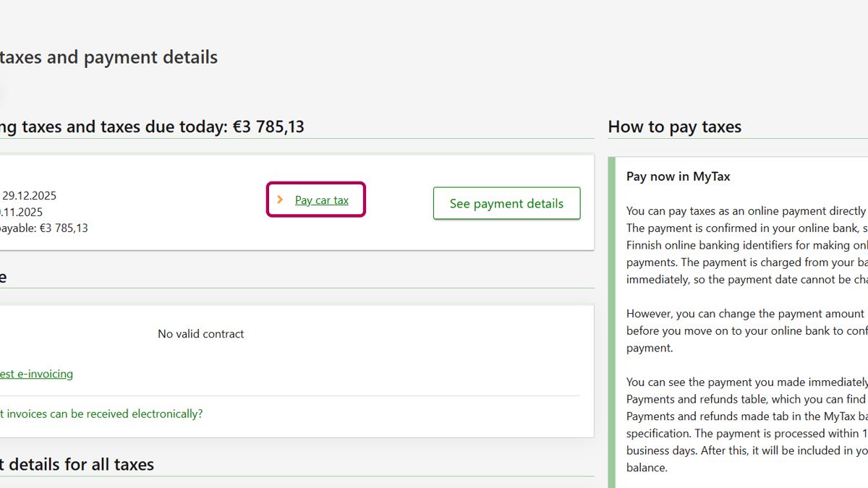Select the How to pay taxes heading
The height and width of the screenshot is (488, 868).
(674, 127)
